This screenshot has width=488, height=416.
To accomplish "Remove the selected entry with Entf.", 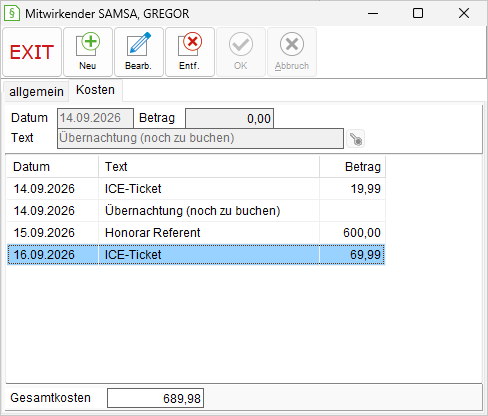I will pyautogui.click(x=190, y=52).
